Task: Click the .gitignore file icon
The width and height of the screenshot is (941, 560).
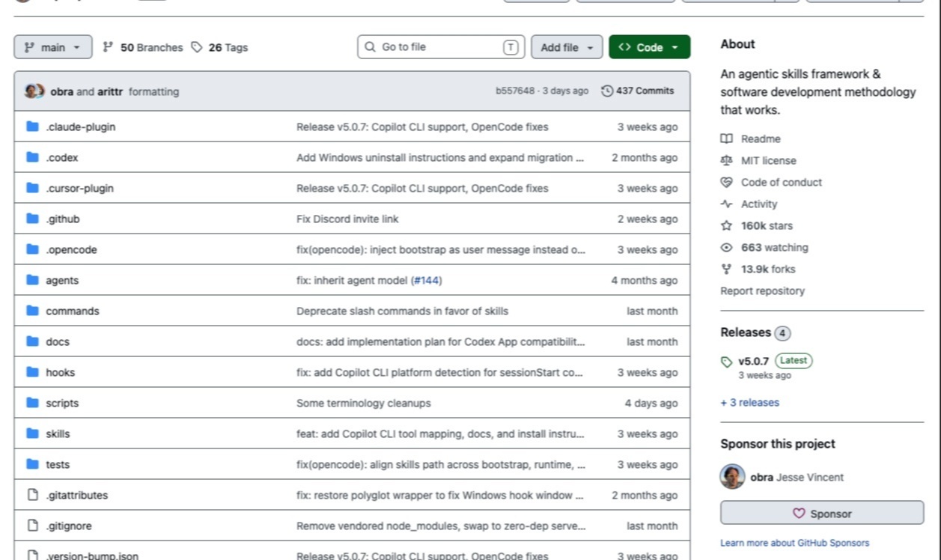Action: pos(32,526)
